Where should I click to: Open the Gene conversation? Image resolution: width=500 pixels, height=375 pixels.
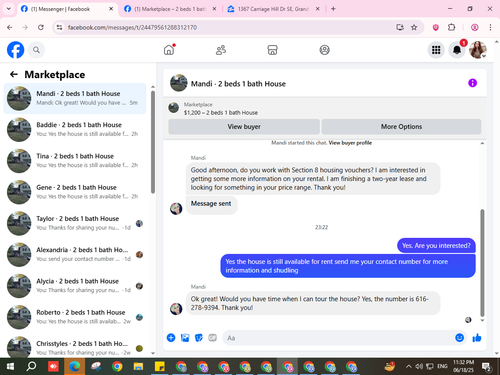tap(75, 192)
